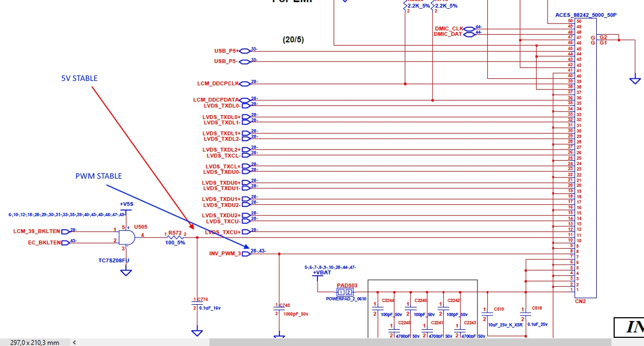Click the USB_P5+ net label
This screenshot has width=644, height=346.
(x=226, y=51)
